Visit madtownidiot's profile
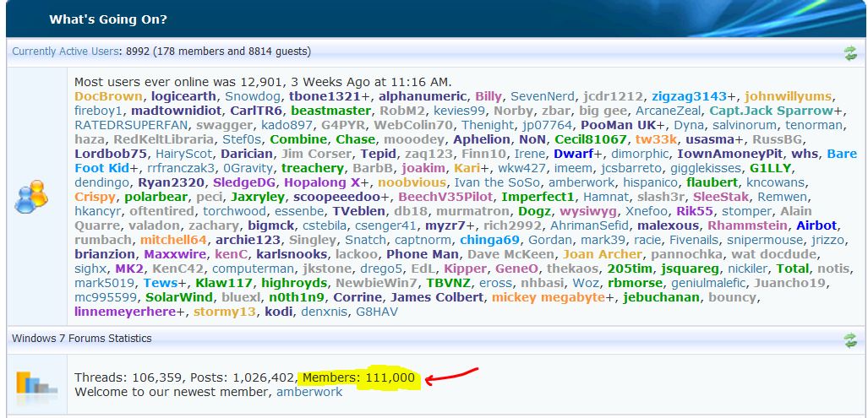This screenshot has width=868, height=418. coord(176,111)
